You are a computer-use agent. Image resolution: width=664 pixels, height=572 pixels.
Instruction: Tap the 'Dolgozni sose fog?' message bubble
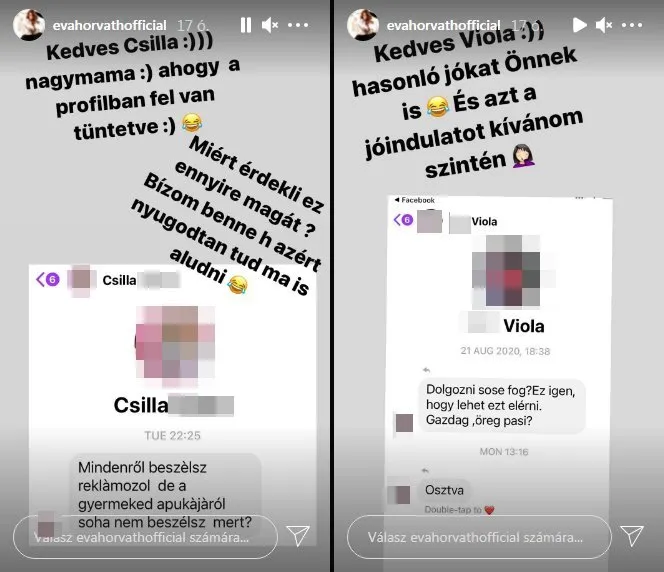(x=501, y=405)
